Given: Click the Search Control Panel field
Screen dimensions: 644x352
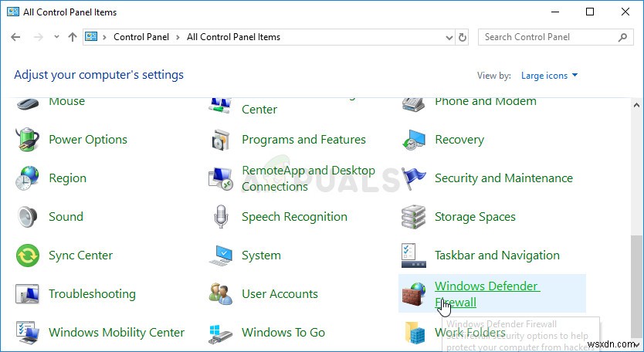Looking at the screenshot, I should click(x=547, y=37).
